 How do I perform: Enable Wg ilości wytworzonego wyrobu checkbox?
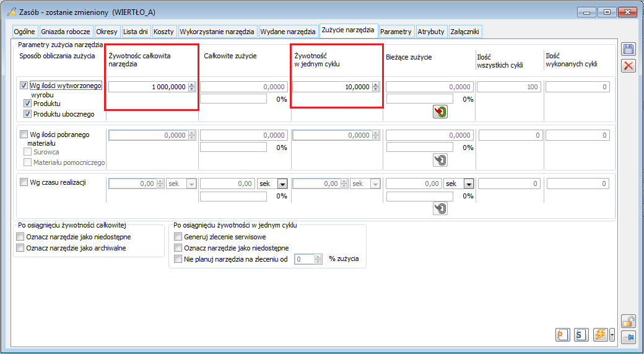click(24, 86)
